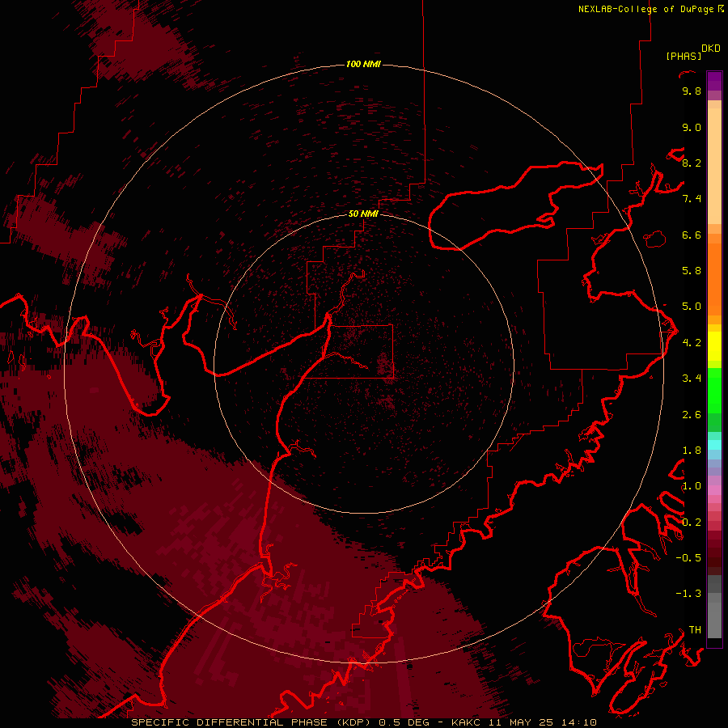The width and height of the screenshot is (728, 728).
Task: Click the 50 NMI range ring label
Action: 363,214
